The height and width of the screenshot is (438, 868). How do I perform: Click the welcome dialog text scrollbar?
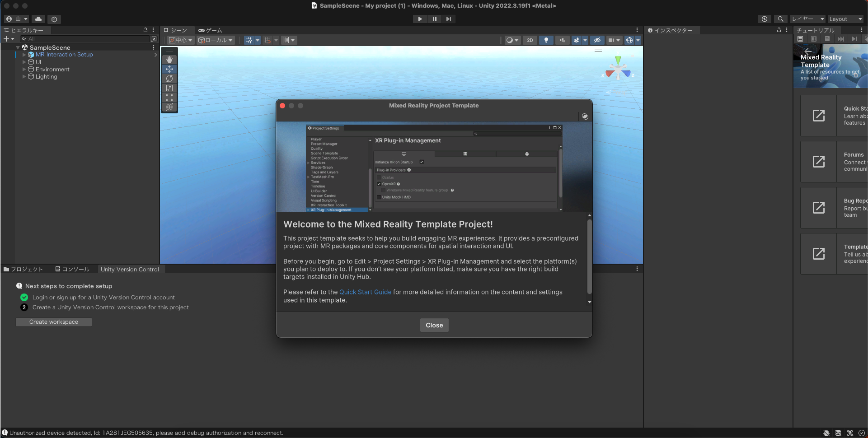click(x=589, y=257)
